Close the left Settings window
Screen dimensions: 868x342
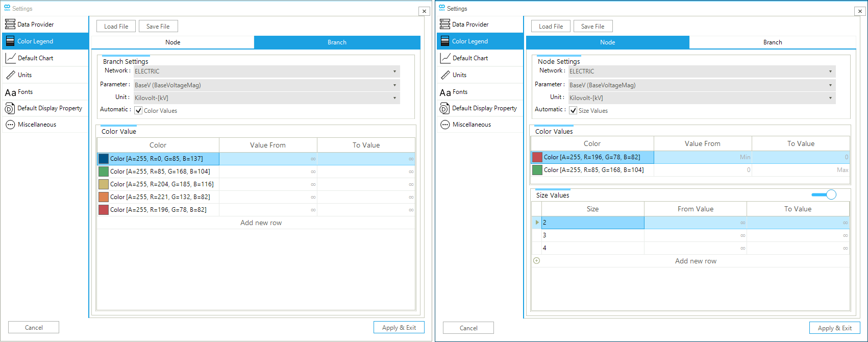(424, 11)
